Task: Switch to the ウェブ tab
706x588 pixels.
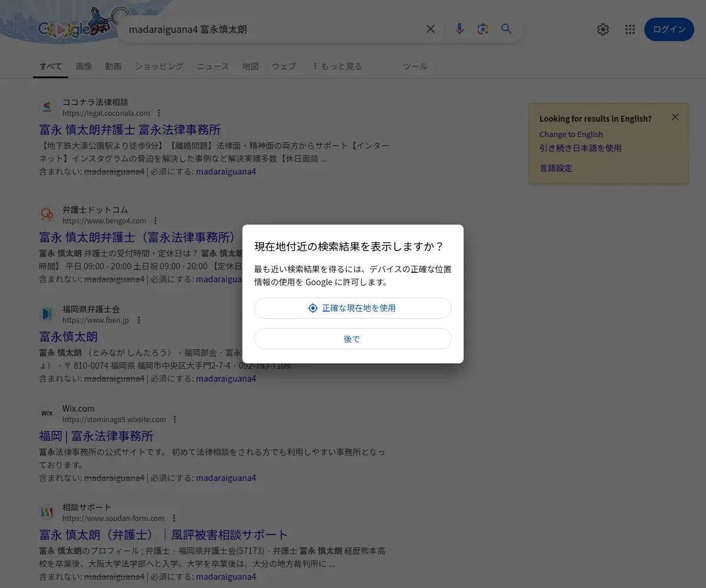Action: 284,66
